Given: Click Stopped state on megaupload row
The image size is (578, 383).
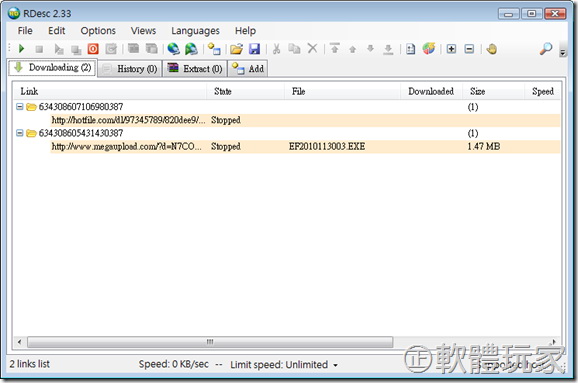Looking at the screenshot, I should coord(226,147).
